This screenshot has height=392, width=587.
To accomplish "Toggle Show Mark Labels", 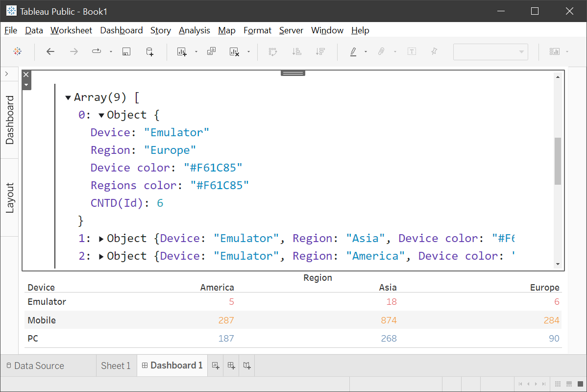I will [412, 51].
